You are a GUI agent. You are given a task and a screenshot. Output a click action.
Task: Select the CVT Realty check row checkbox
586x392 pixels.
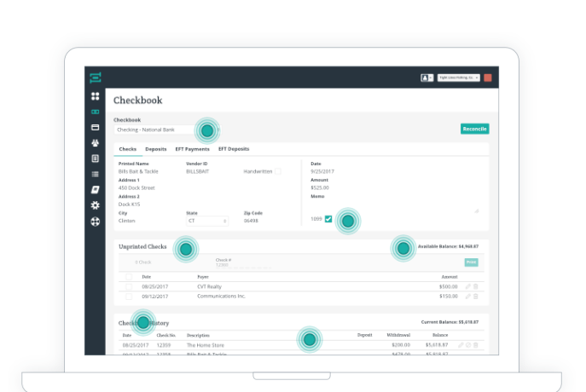click(129, 286)
